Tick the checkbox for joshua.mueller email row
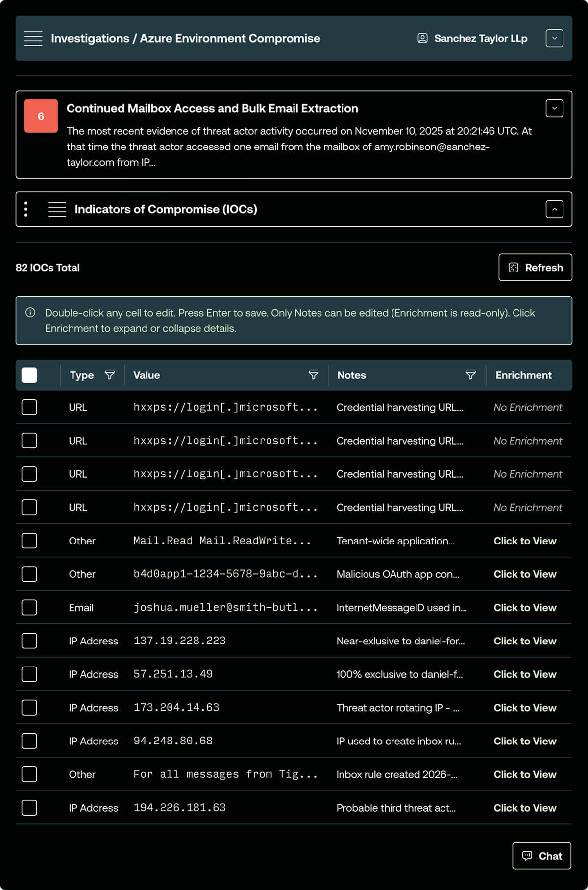This screenshot has width=588, height=890. click(29, 607)
